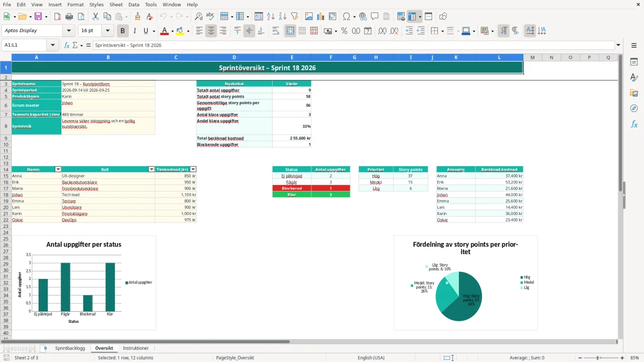Viewport: 644px width, 362px height.
Task: Increase indent
Action: click(409, 31)
